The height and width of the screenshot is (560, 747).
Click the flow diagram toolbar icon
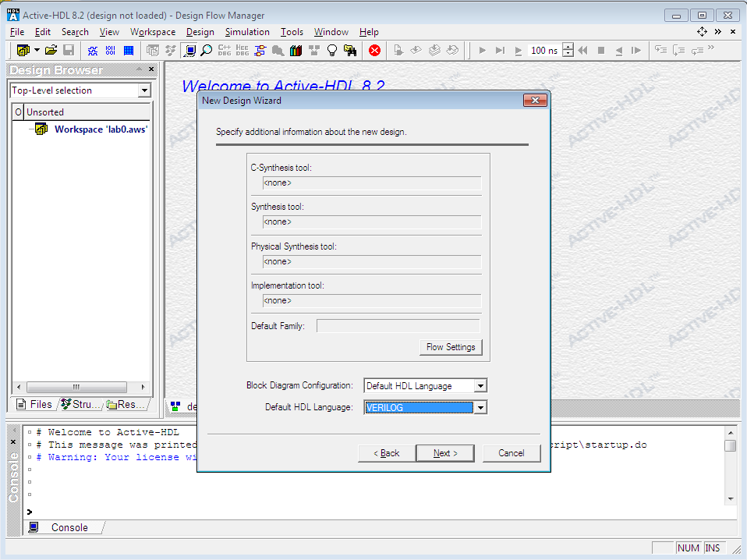(x=260, y=51)
